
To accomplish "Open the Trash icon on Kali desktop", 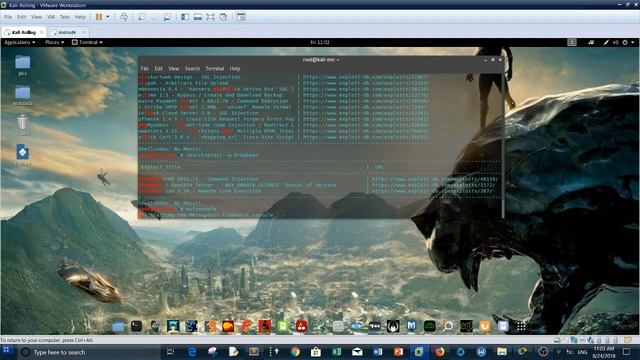I will click(22, 125).
